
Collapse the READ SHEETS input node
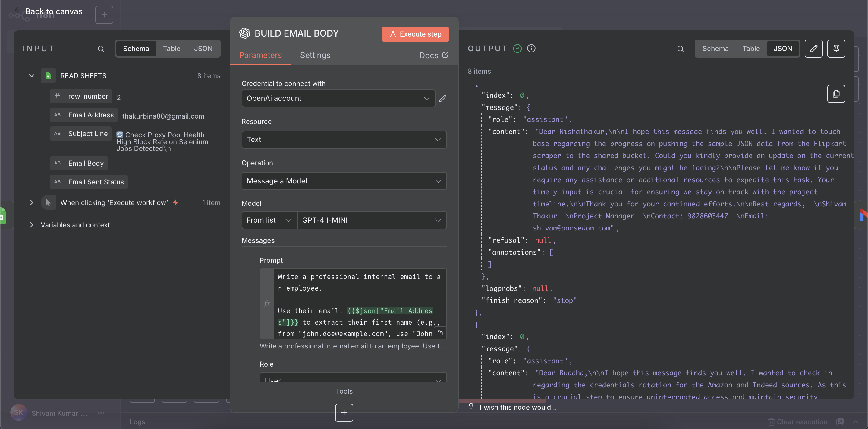point(32,75)
